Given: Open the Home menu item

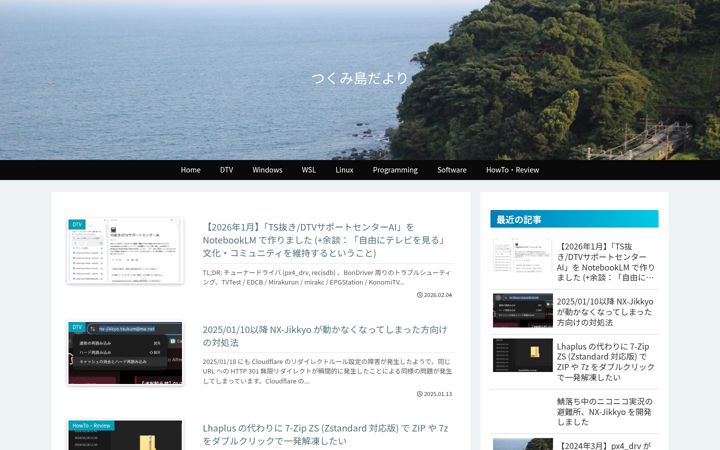Looking at the screenshot, I should tap(190, 170).
